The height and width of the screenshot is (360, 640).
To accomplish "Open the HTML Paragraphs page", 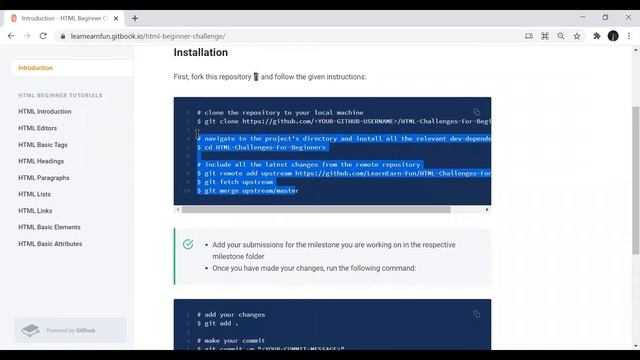I will [x=44, y=178].
